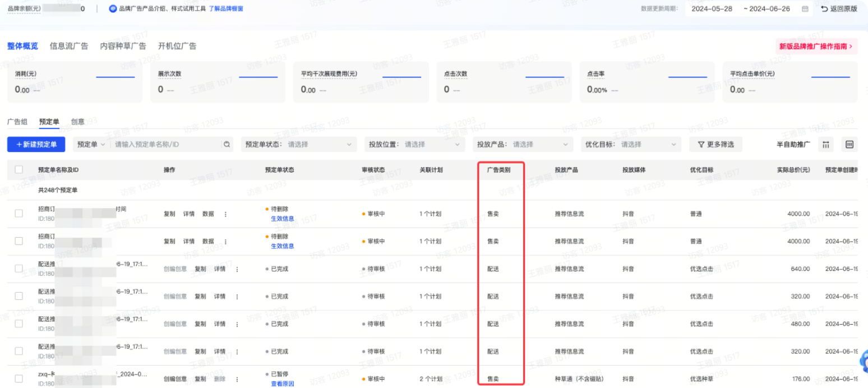Click 数据 in row ending 时间

coord(209,214)
